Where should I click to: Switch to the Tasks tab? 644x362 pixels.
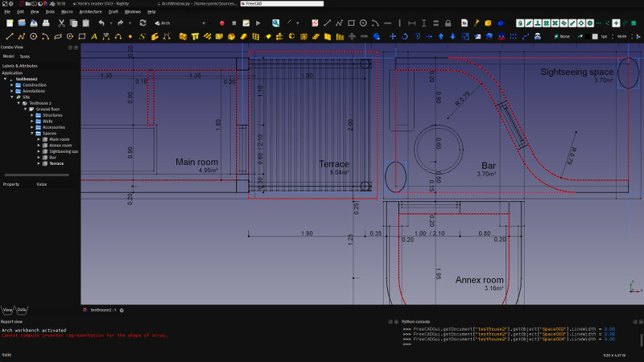click(25, 56)
